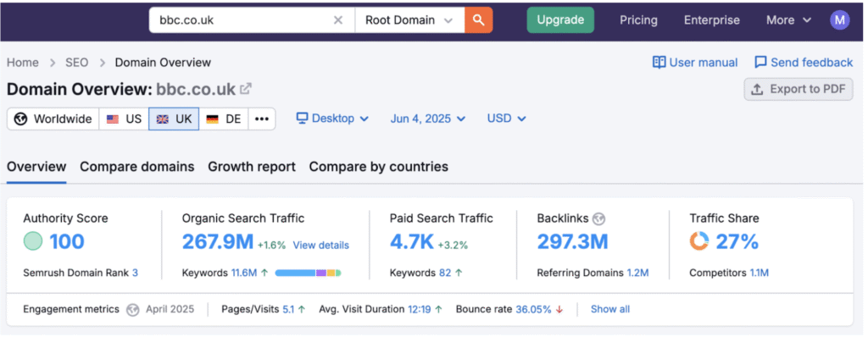Viewport: 868px width, 337px height.
Task: Open Organic Search View details link
Action: (x=321, y=246)
